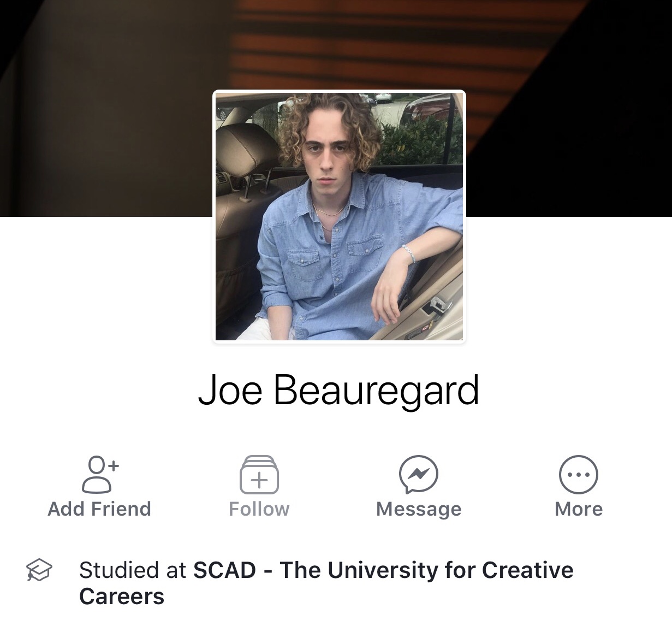This screenshot has height=626, width=672.
Task: Tap the small plus beside the person silhouette
Action: [112, 466]
